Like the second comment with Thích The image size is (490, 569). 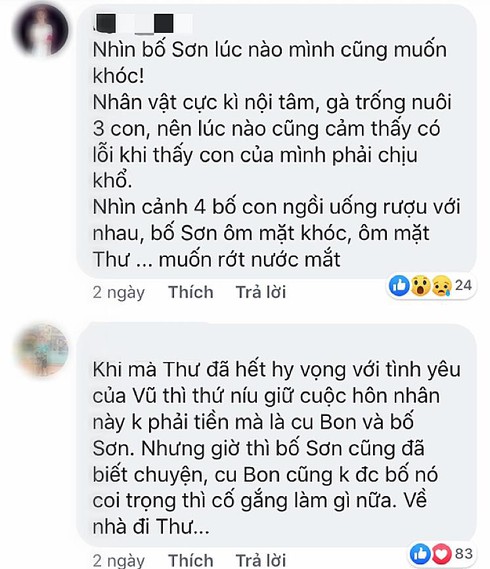[191, 561]
